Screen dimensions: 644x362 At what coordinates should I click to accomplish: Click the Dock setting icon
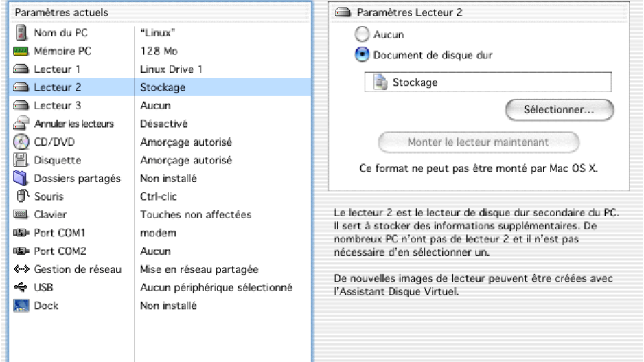click(21, 305)
